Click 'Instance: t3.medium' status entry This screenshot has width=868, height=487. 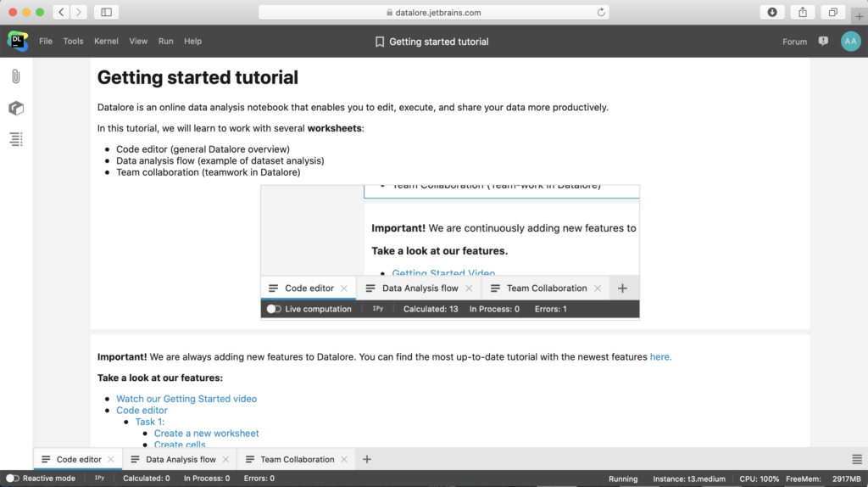pyautogui.click(x=688, y=479)
